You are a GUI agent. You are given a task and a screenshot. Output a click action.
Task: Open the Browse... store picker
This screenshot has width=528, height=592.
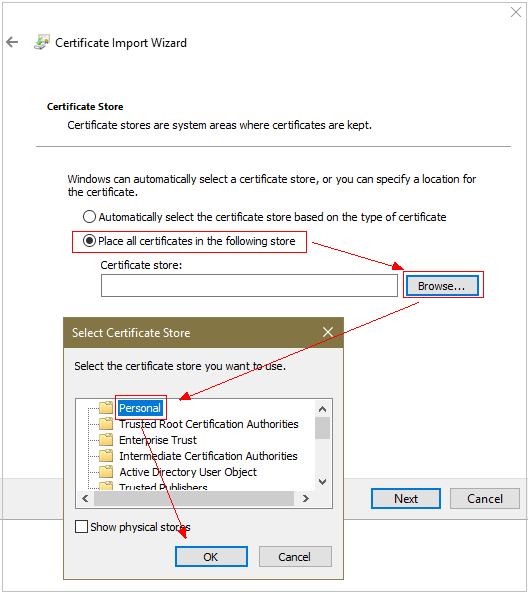click(x=442, y=286)
